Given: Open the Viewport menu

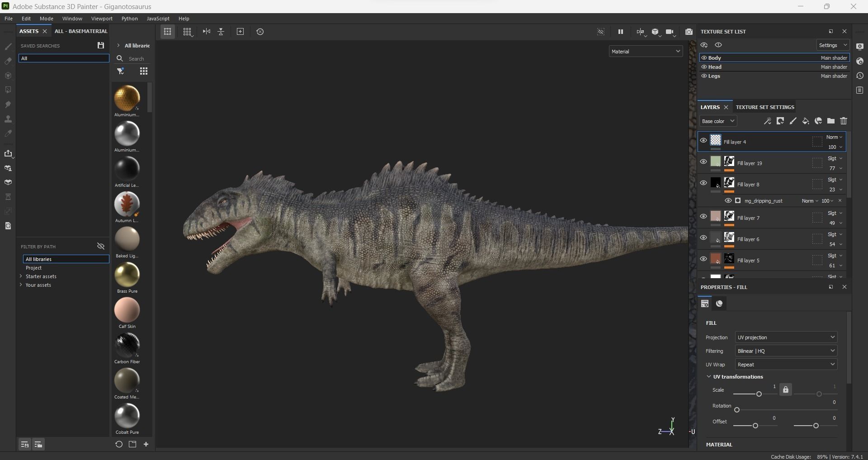Looking at the screenshot, I should 102,19.
